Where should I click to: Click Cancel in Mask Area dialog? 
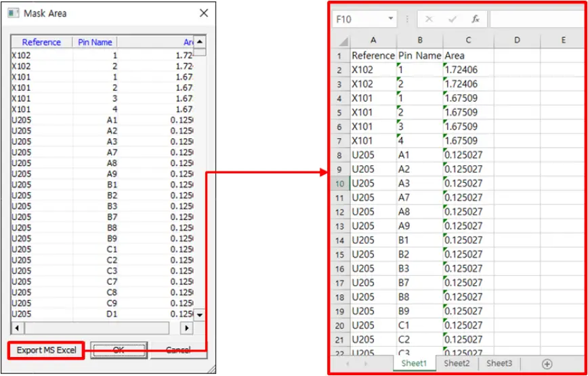(x=178, y=350)
